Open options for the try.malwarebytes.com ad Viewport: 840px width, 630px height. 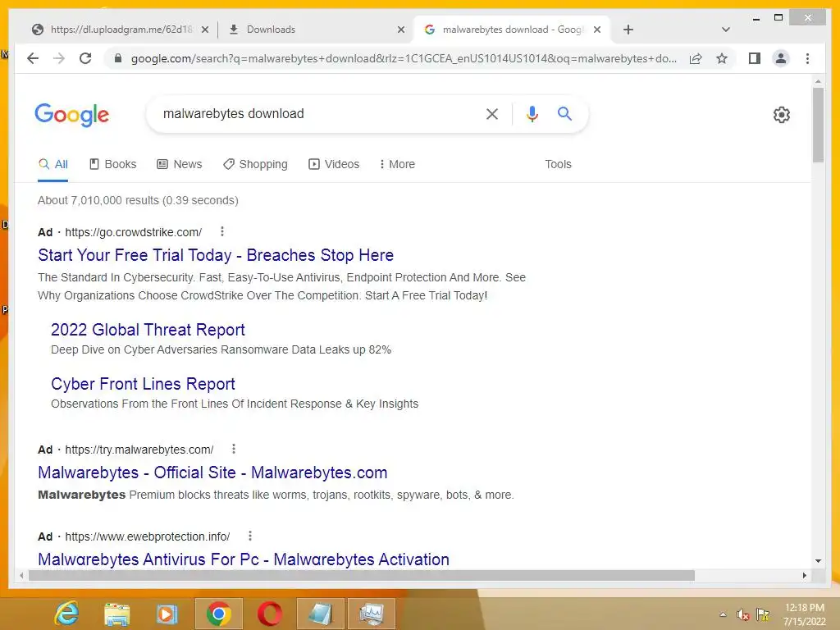[x=234, y=449]
